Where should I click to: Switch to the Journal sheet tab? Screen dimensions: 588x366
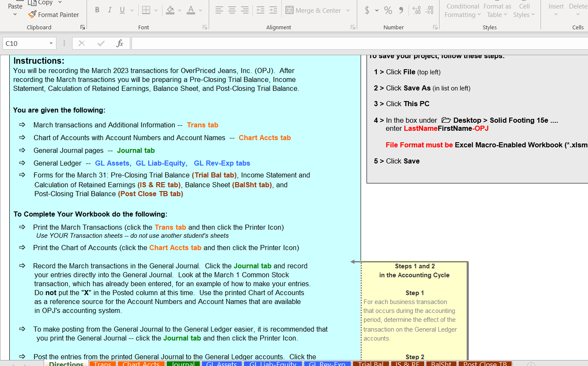183,363
